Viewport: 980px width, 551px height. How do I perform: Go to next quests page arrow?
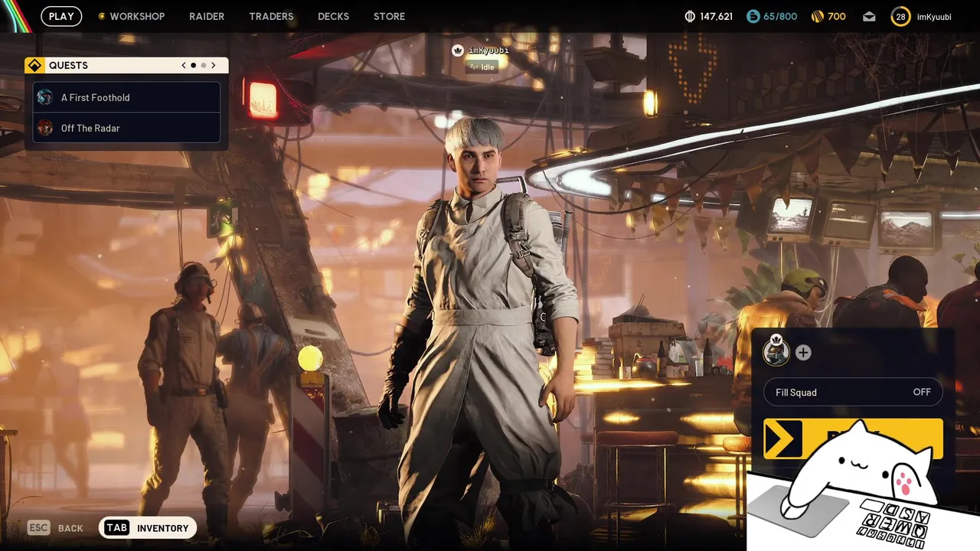[x=214, y=65]
